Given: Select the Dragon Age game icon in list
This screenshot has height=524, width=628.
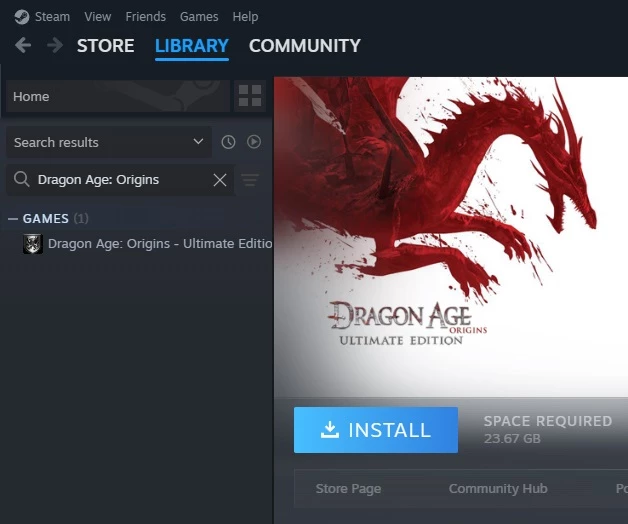Looking at the screenshot, I should point(33,244).
